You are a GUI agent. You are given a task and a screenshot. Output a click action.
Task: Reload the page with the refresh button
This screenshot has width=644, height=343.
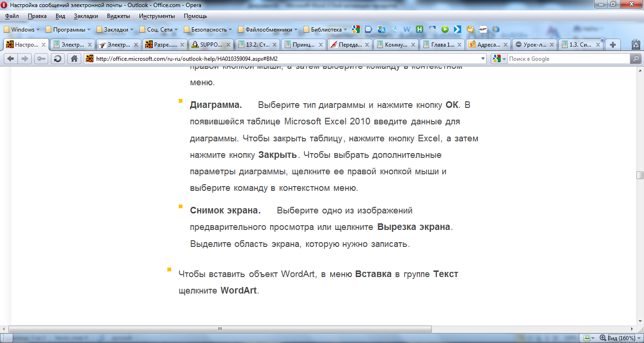[x=58, y=59]
